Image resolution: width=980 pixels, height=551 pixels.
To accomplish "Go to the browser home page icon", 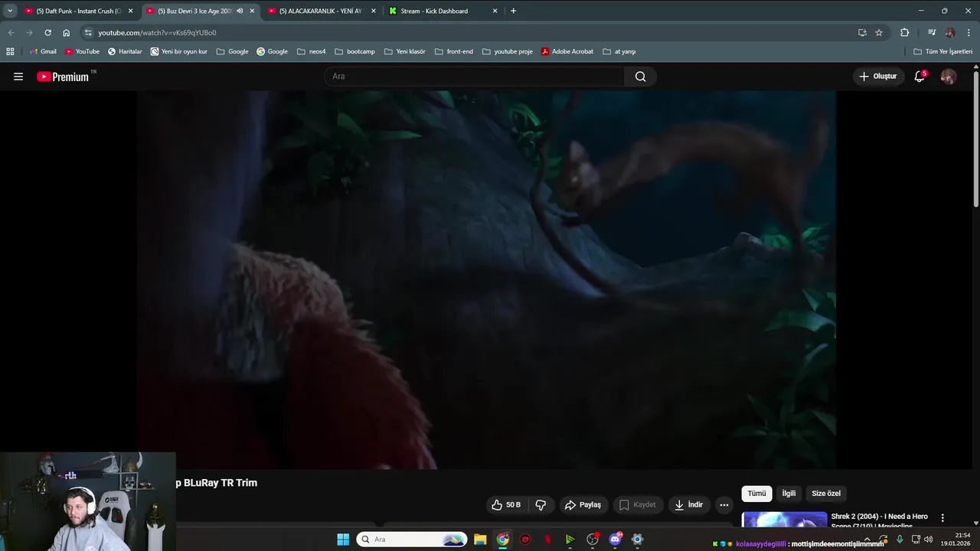I will coord(66,33).
